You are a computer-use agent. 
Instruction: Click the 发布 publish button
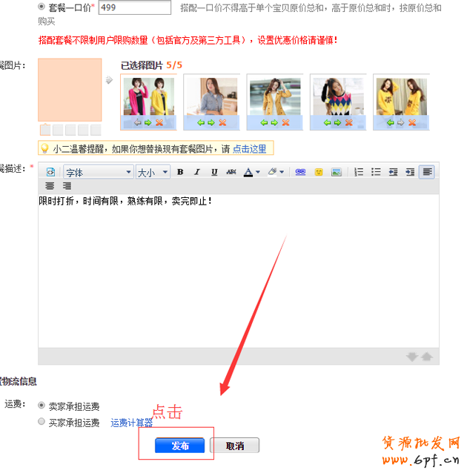tap(179, 446)
